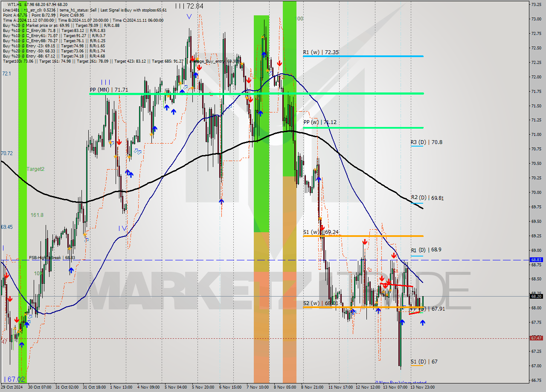Click the orange S1 weekly support line
Screen dimensions: 546x392
(363, 236)
